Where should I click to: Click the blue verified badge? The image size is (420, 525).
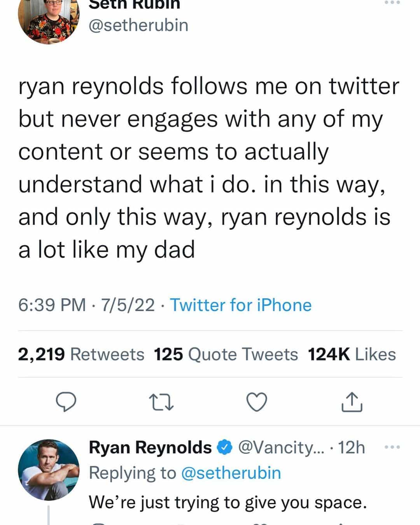coord(224,448)
